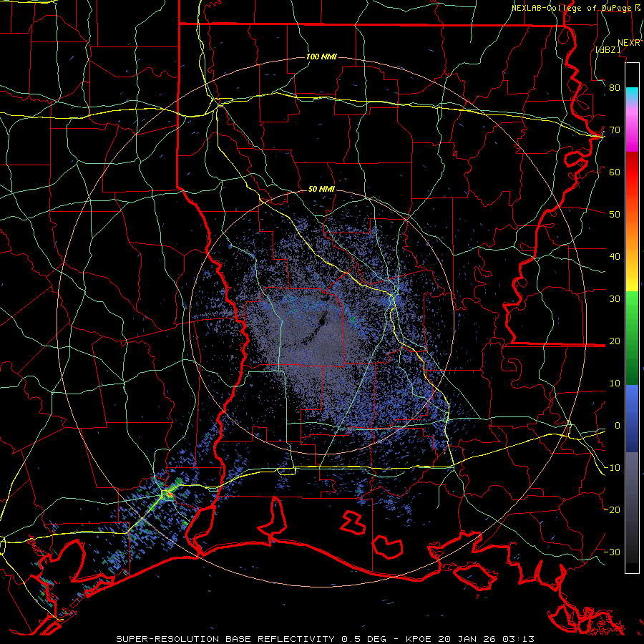Click the -10 value on dBZ scale

pyautogui.click(x=612, y=468)
